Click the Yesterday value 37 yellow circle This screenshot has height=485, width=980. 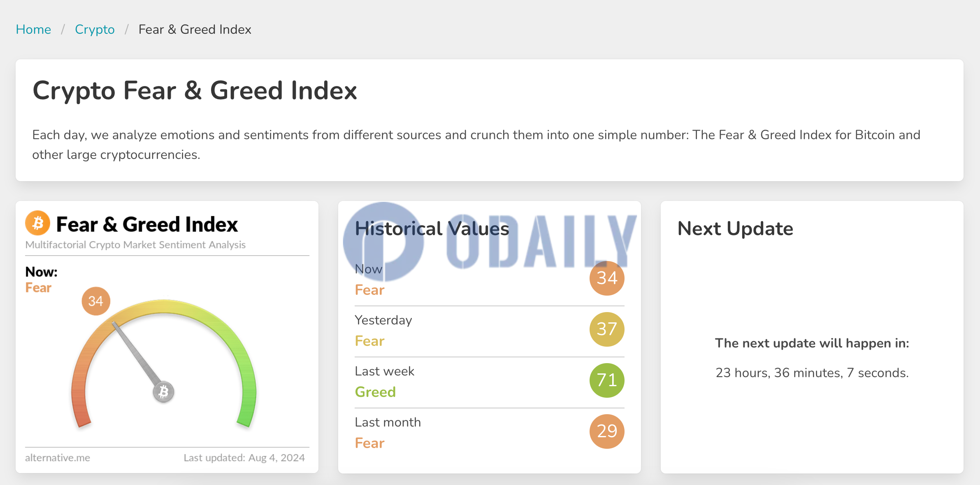(x=607, y=329)
